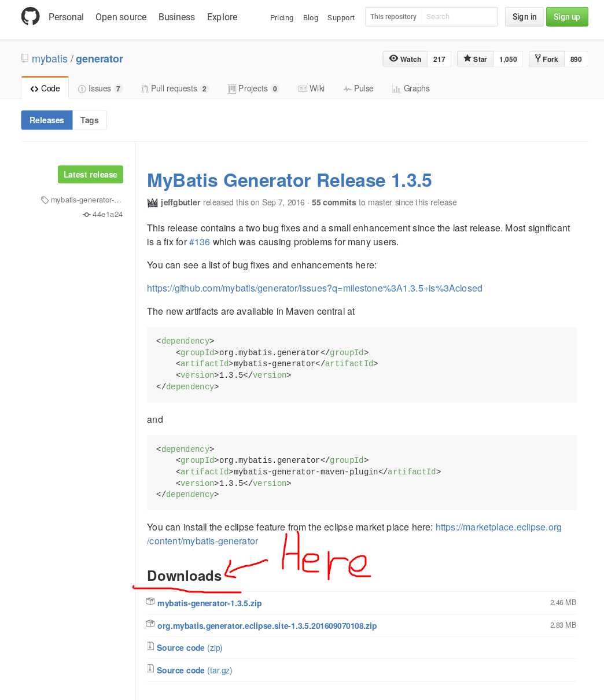Open jeffgbutler's profile link
604x700 pixels.
point(181,202)
